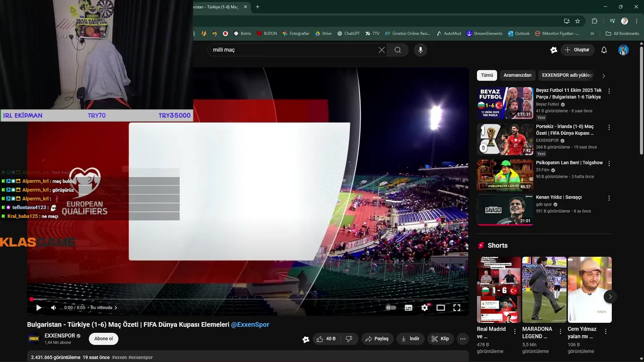
Task: Click the Klip scissors button
Action: (440, 339)
